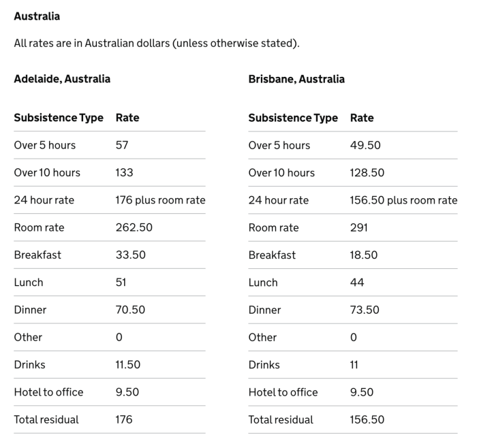Click Brisbane's Total residual 156.50
Image resolution: width=477 pixels, height=448 pixels.
[x=367, y=419]
